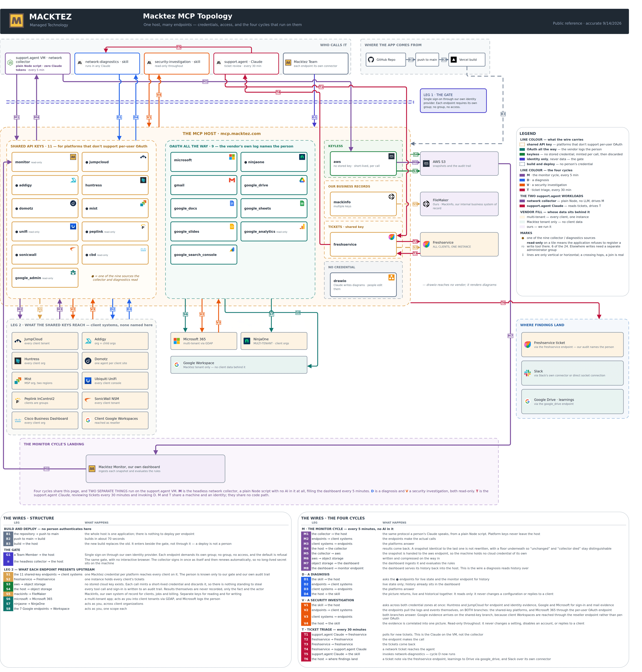Click the AWS S3 icon in the snapshots box
The image size is (642, 672).
coord(426,163)
